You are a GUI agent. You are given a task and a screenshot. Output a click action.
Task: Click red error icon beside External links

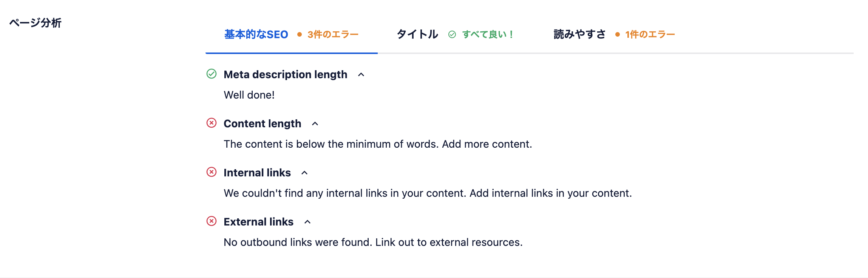coord(212,221)
